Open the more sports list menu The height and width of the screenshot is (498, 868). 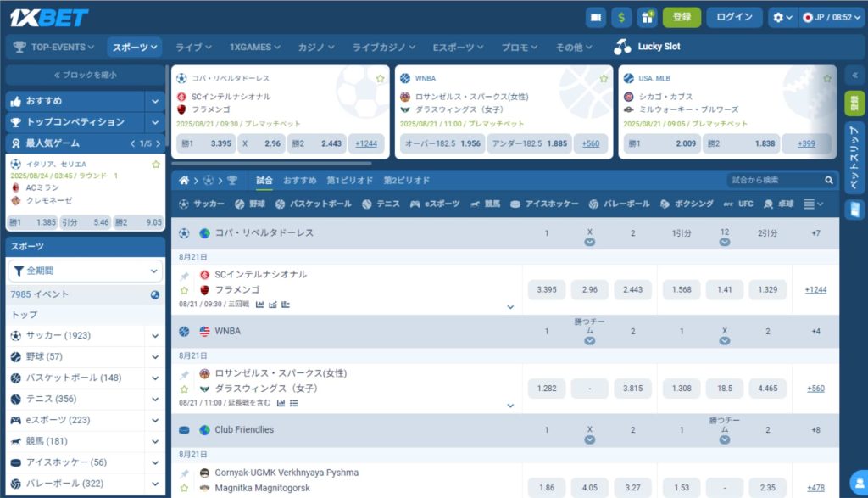(x=813, y=204)
